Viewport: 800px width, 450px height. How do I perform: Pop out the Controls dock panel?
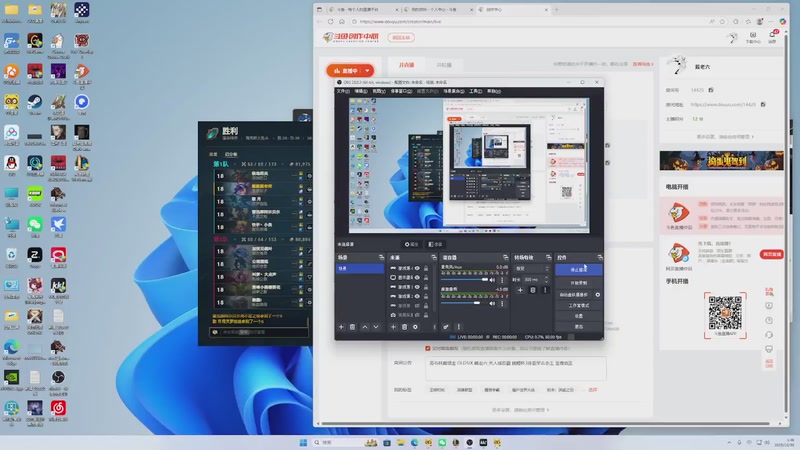click(x=599, y=257)
